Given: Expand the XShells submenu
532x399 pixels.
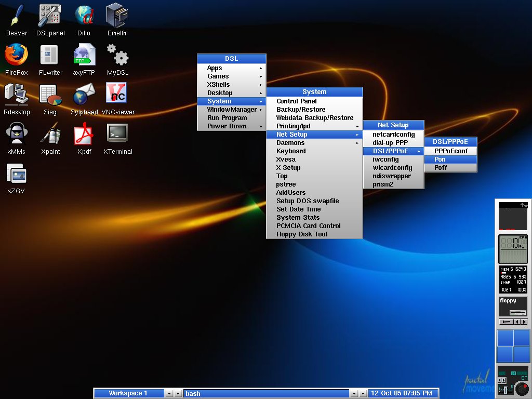Looking at the screenshot, I should tap(231, 85).
